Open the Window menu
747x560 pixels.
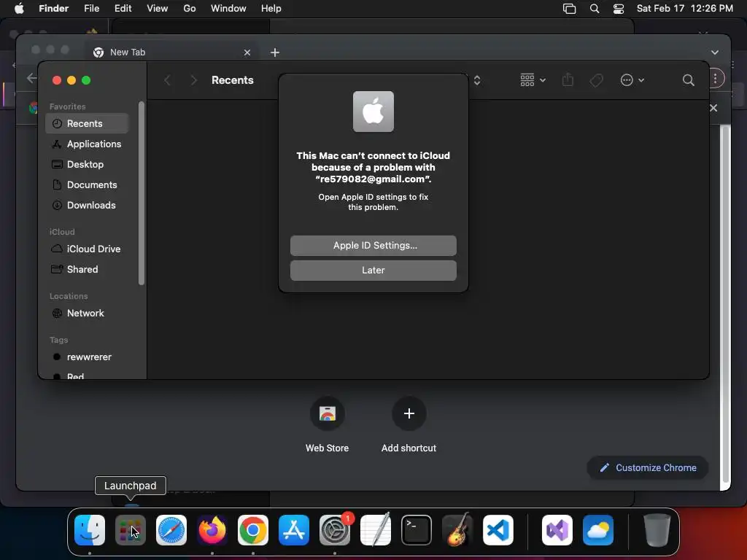228,9
